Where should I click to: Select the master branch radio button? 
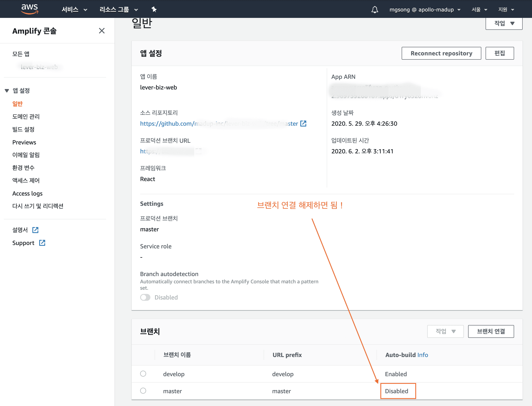[x=143, y=390]
